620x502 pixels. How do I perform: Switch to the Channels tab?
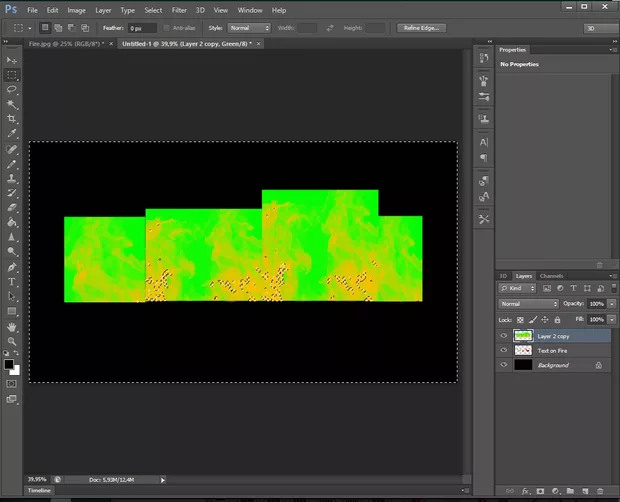click(551, 276)
